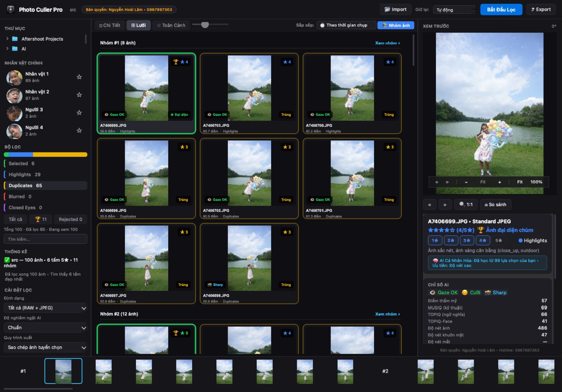Open the Theo thời gian chụp sort dropdown

pos(346,25)
